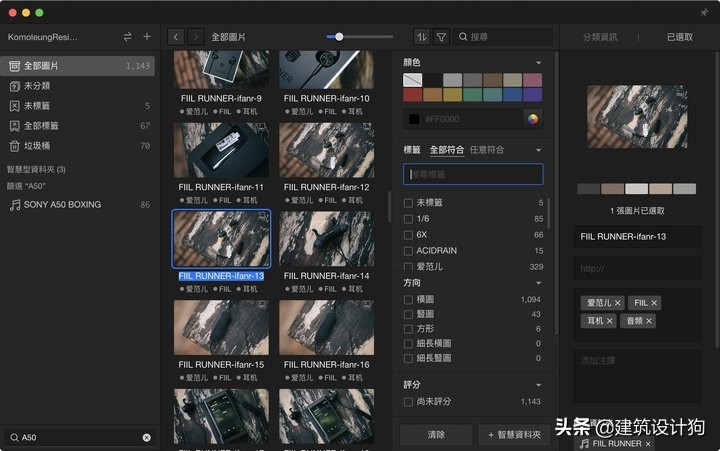
Task: Switch to the 分類資訊 tab
Action: click(600, 37)
